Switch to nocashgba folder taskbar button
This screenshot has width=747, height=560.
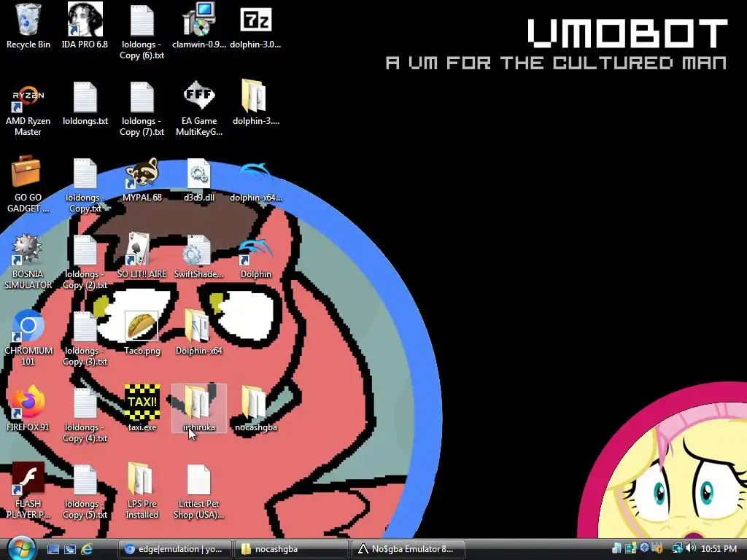[x=290, y=549]
